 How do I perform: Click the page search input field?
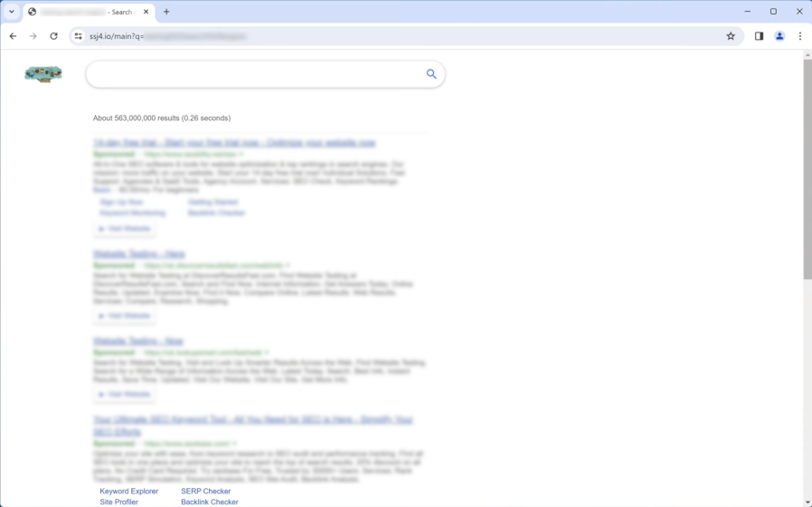pos(253,74)
